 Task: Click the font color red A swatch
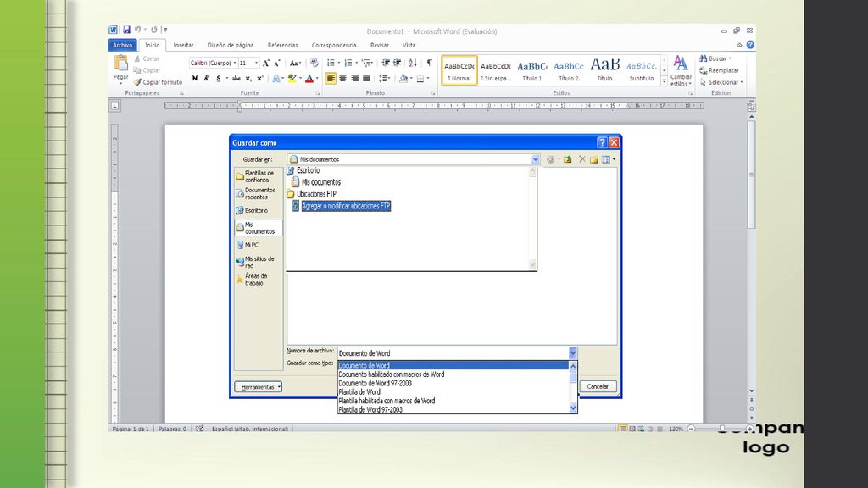309,79
